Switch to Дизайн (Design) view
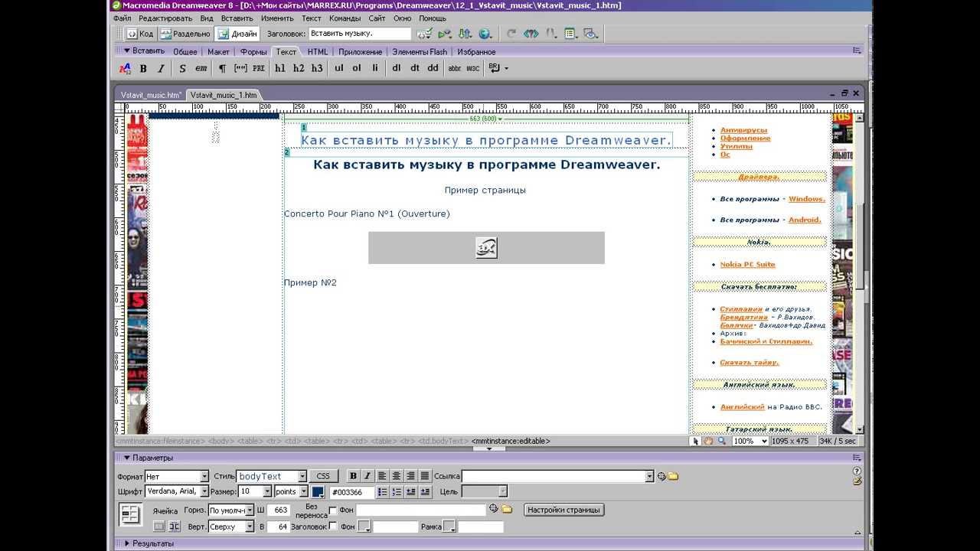 tap(237, 34)
